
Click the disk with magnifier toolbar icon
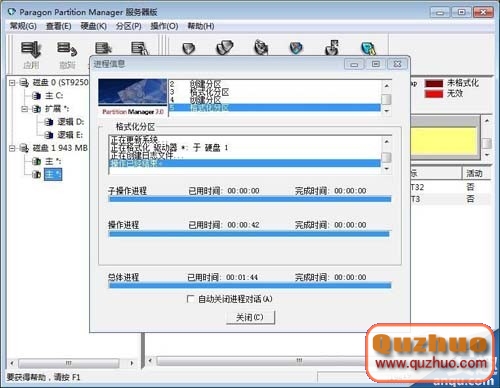point(139,49)
